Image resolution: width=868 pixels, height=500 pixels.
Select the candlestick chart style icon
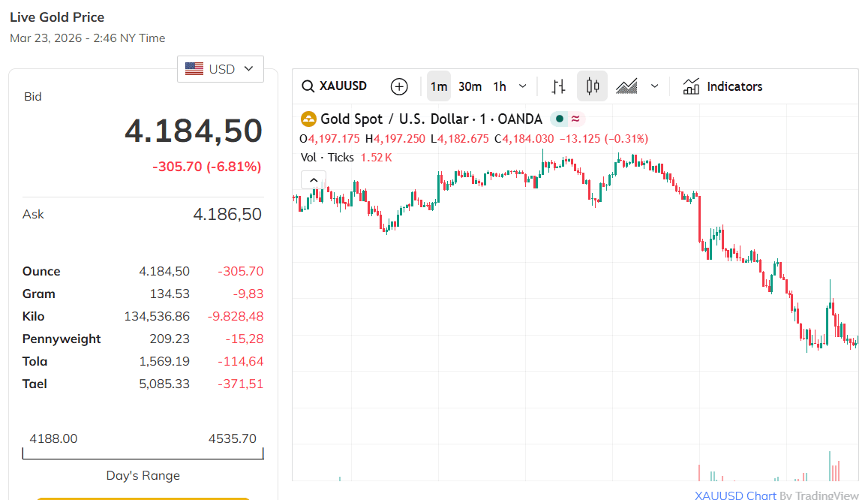point(593,86)
